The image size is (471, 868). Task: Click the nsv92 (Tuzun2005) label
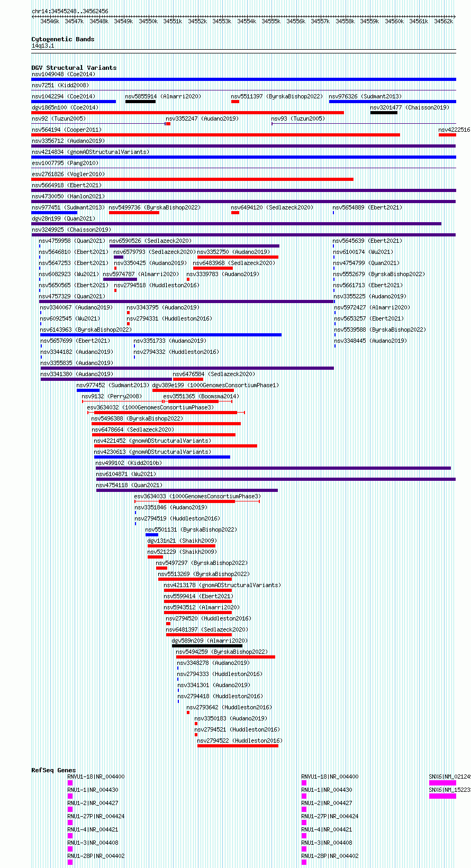point(59,118)
